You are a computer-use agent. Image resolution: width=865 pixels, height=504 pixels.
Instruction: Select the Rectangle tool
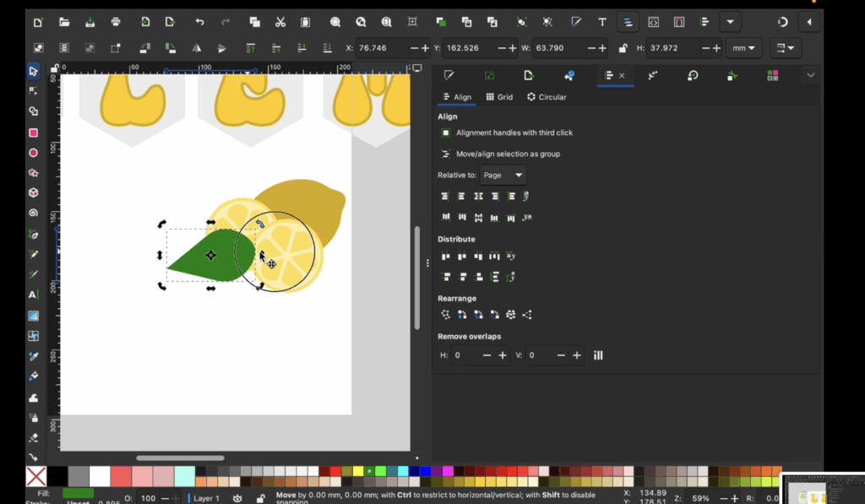(x=33, y=133)
